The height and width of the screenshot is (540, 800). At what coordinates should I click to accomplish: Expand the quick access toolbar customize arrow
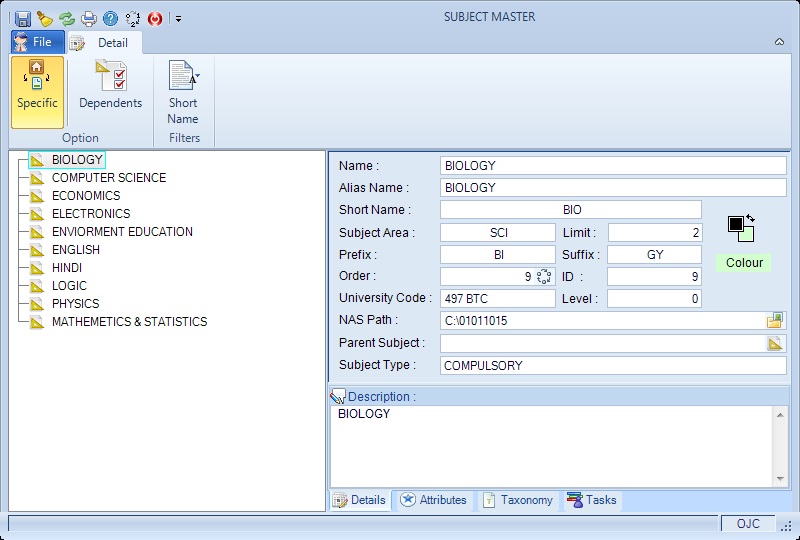(x=179, y=19)
